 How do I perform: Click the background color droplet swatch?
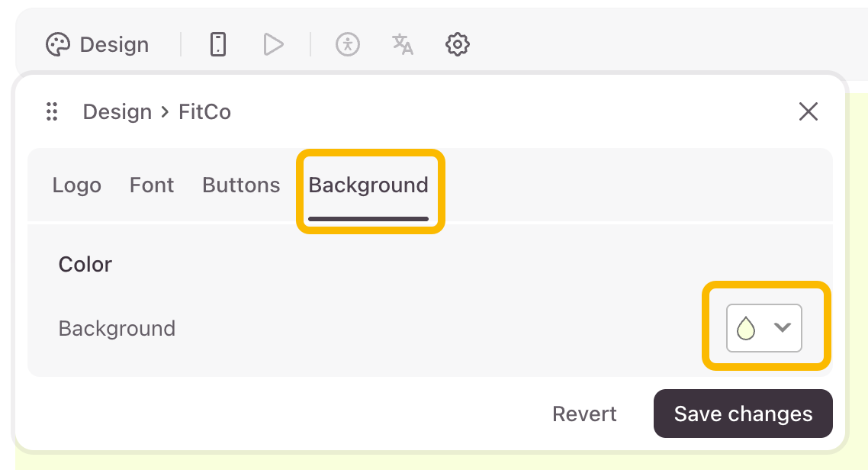[746, 328]
